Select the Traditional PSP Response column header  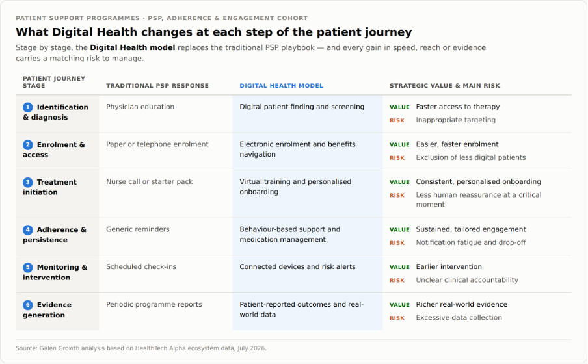157,86
